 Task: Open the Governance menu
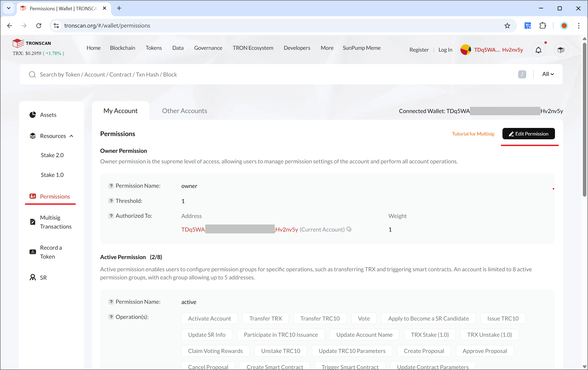pos(208,48)
